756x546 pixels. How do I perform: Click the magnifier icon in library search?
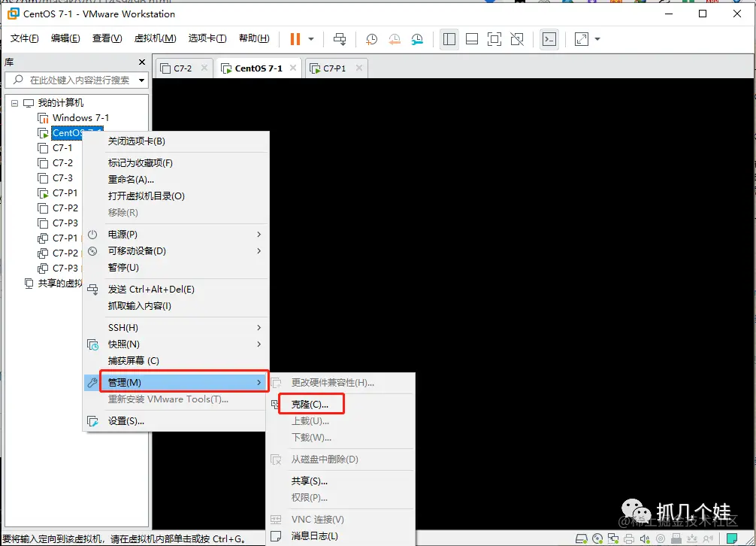coord(18,80)
